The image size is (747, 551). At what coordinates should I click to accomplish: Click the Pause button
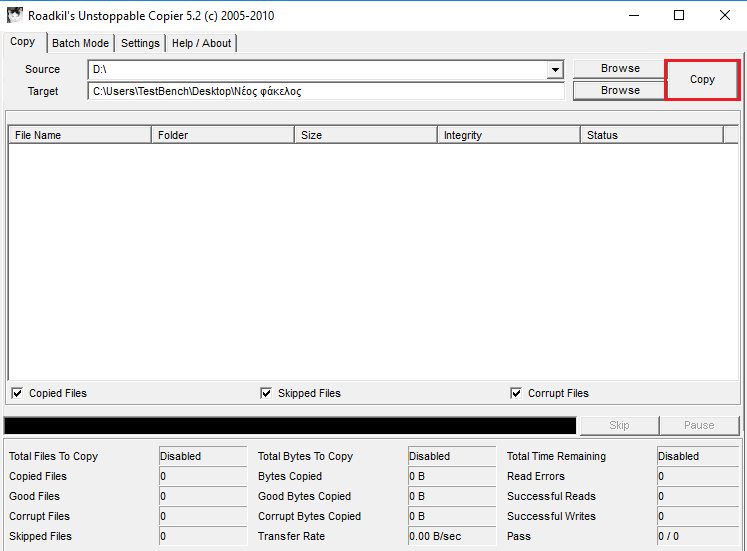[x=699, y=425]
